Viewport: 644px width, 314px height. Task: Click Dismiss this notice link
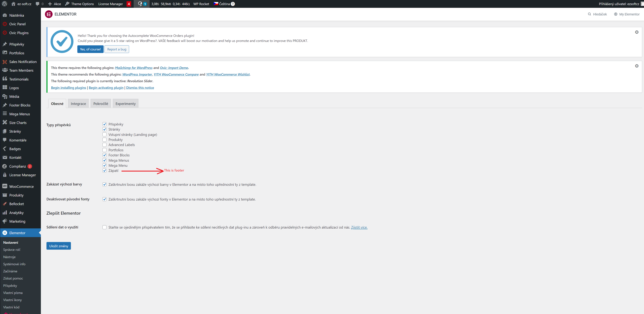pyautogui.click(x=140, y=88)
